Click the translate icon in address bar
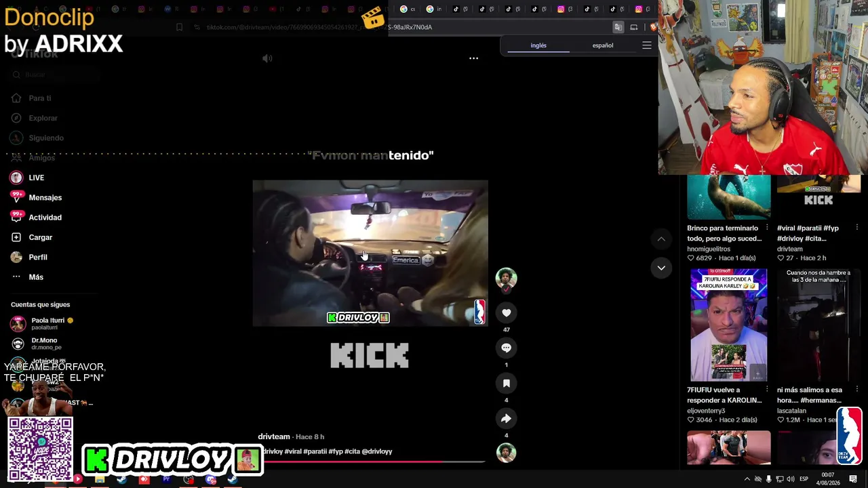The image size is (868, 488). click(618, 27)
